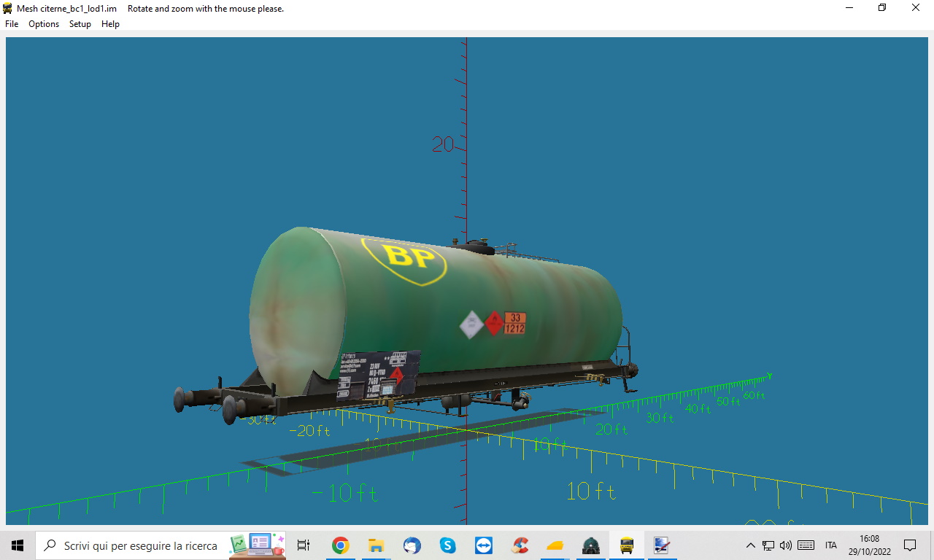Click the Windows Start button
This screenshot has height=560, width=934.
[x=18, y=545]
